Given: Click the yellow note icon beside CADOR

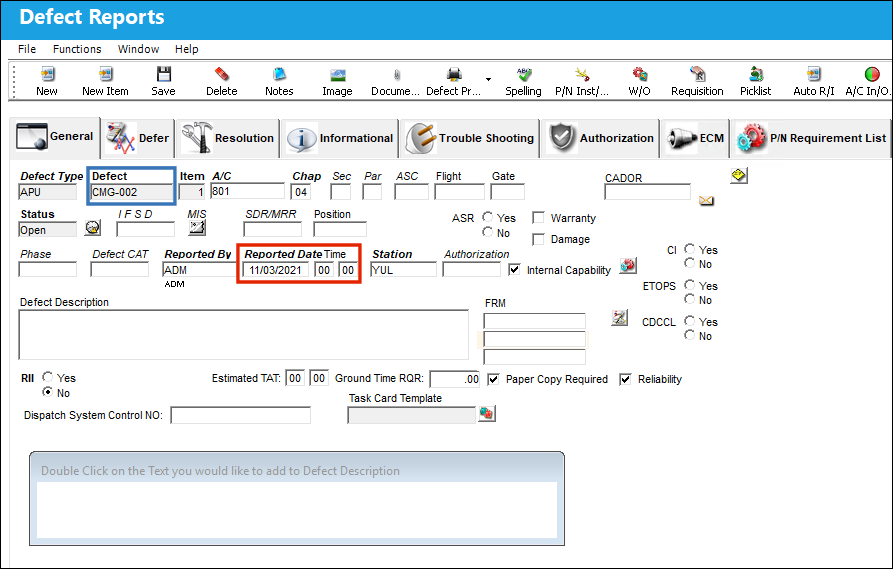Looking at the screenshot, I should (x=739, y=176).
